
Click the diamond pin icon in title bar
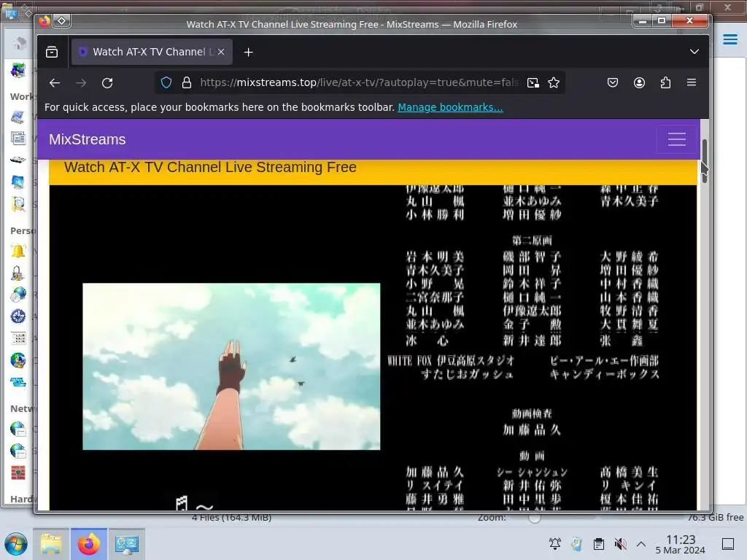click(x=62, y=21)
